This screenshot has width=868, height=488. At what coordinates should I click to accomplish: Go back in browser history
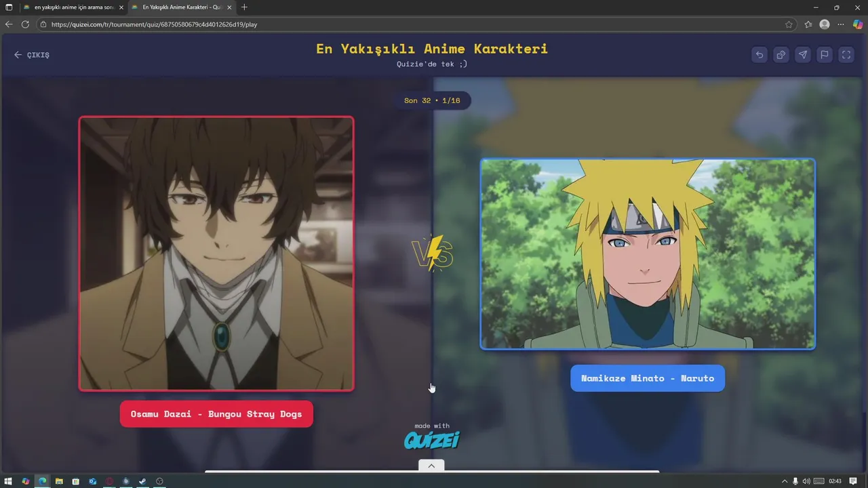coord(9,24)
